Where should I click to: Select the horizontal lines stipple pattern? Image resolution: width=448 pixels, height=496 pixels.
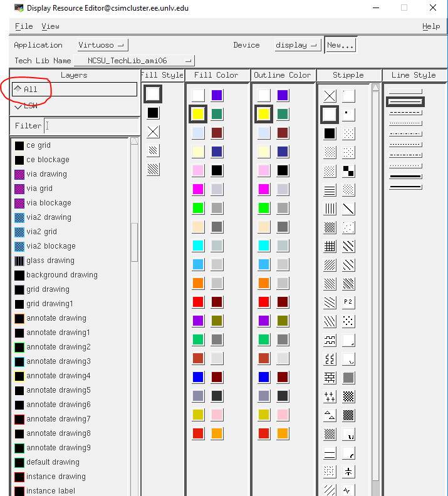pyautogui.click(x=330, y=190)
